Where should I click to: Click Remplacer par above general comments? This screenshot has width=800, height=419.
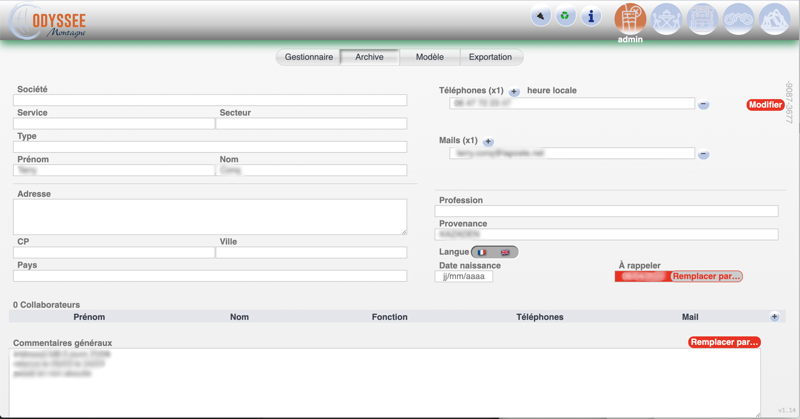[724, 342]
